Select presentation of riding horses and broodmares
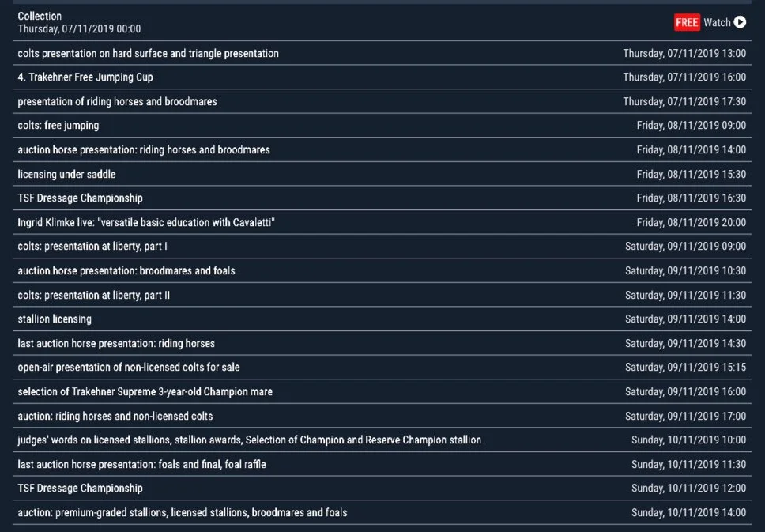The width and height of the screenshot is (765, 532). (x=382, y=101)
